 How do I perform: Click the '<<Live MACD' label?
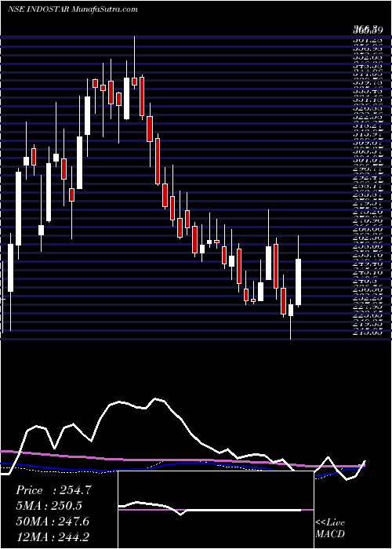tap(330, 529)
